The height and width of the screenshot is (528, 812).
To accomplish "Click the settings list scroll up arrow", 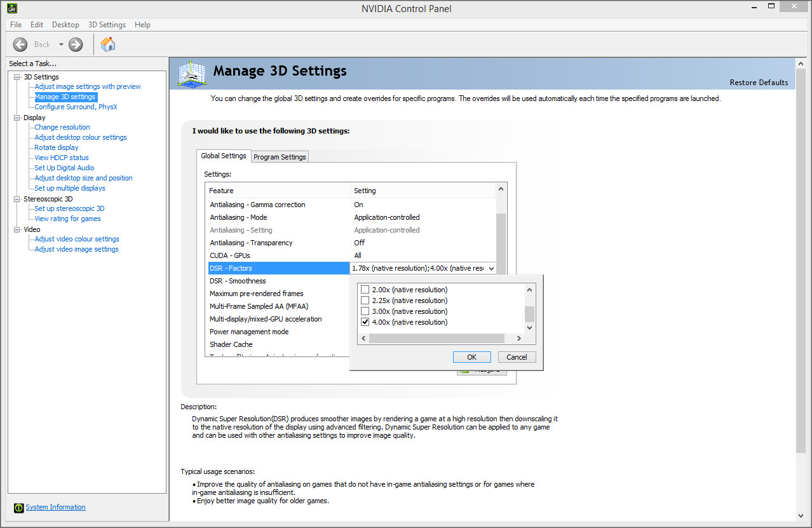I will 501,189.
